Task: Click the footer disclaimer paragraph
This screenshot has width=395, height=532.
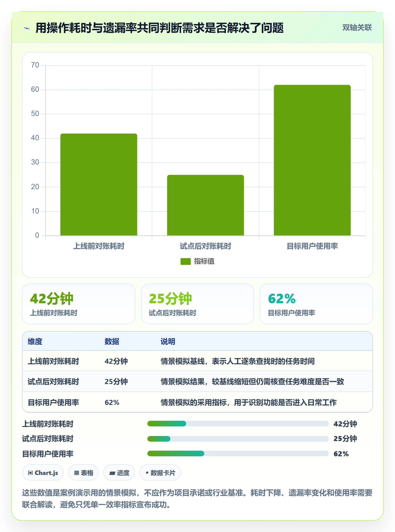Action: pyautogui.click(x=197, y=499)
